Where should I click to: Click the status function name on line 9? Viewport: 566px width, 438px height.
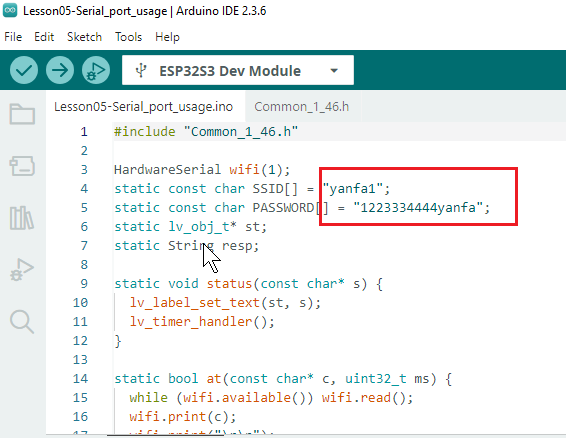(x=229, y=283)
